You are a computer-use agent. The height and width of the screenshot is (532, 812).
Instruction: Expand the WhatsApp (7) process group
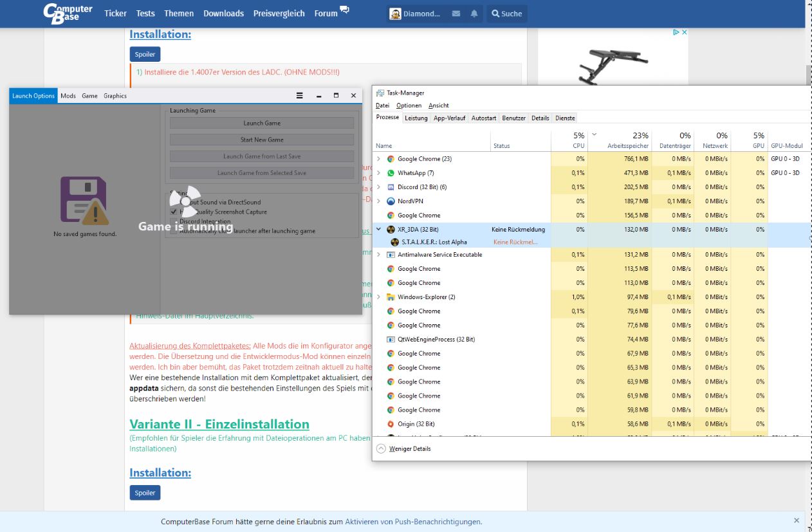click(378, 173)
